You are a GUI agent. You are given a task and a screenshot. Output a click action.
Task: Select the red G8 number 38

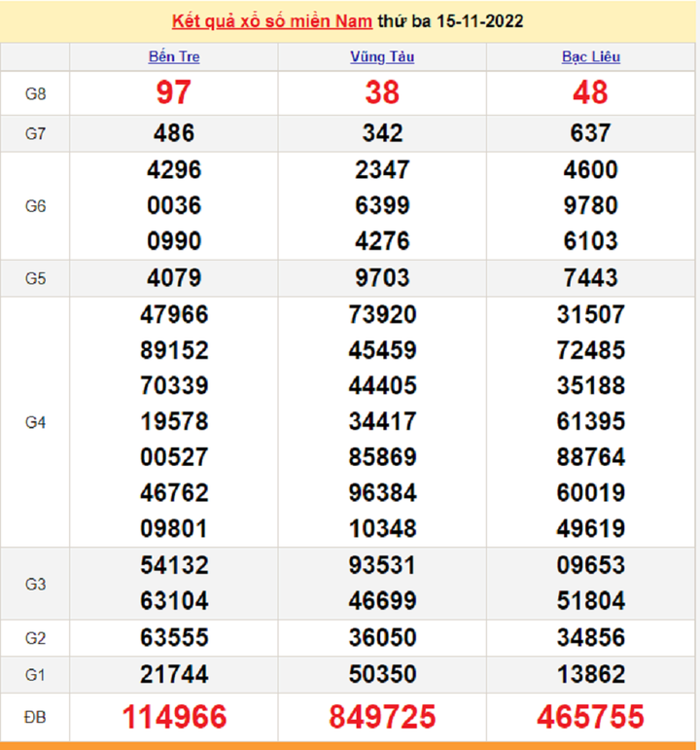382,92
